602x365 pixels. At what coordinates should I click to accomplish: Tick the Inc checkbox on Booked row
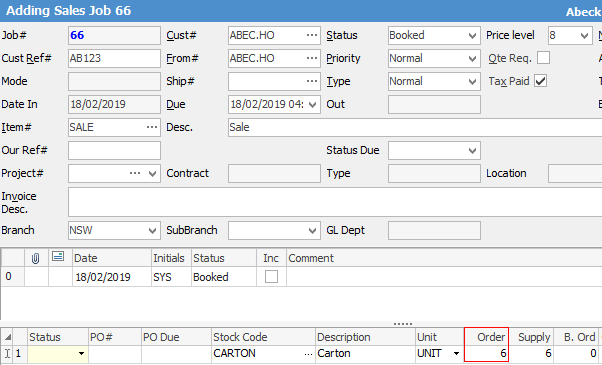(x=271, y=277)
